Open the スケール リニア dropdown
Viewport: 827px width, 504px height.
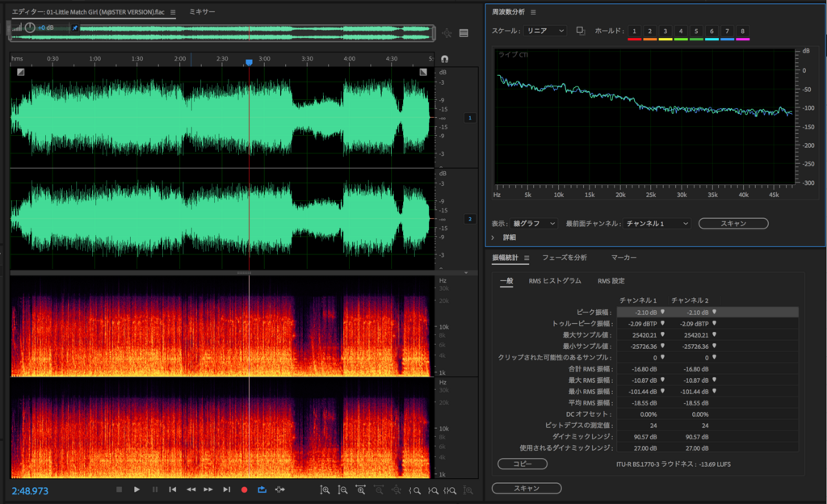(545, 31)
